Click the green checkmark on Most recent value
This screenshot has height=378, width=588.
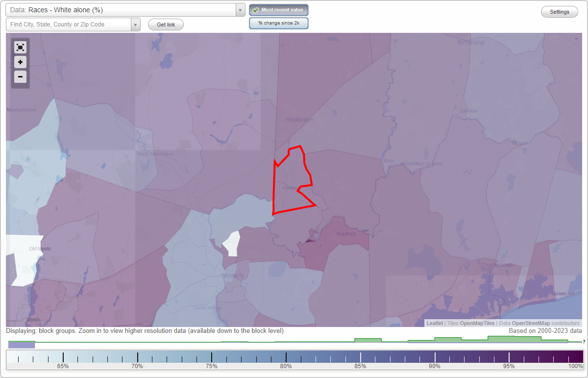[256, 9]
